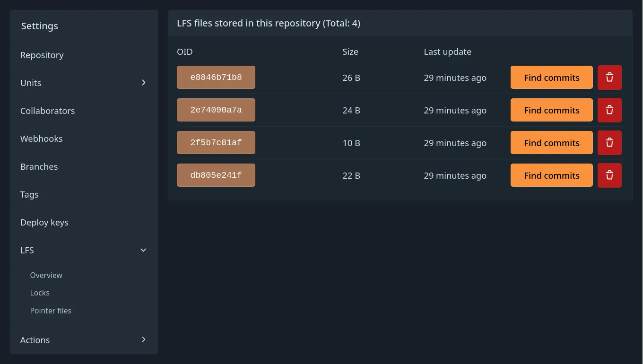Delete LFS file e8846b71b8 with trash icon
This screenshot has width=643, height=364.
609,78
